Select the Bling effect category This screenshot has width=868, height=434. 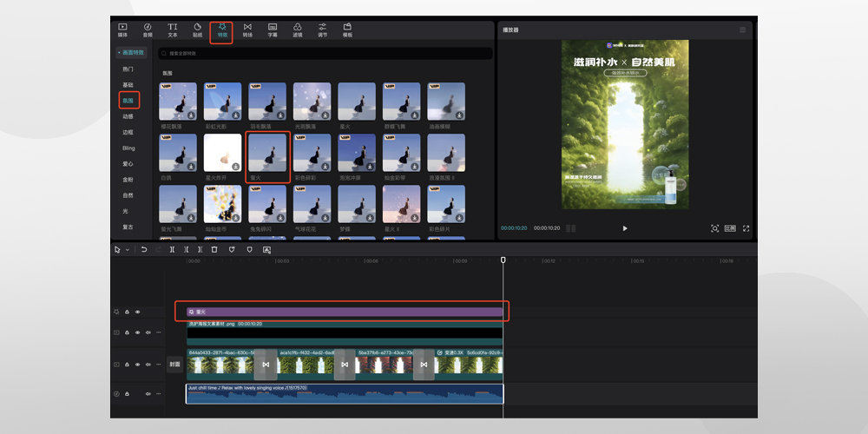point(128,148)
